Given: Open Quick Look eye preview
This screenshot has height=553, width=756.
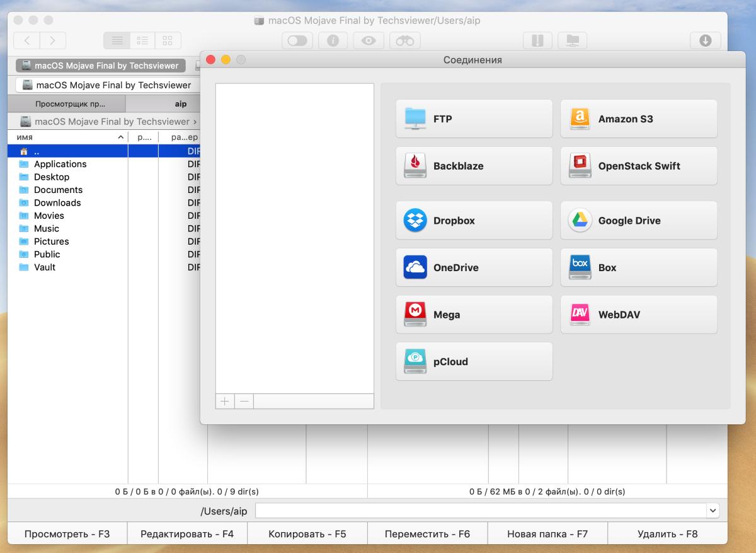Looking at the screenshot, I should tap(369, 40).
